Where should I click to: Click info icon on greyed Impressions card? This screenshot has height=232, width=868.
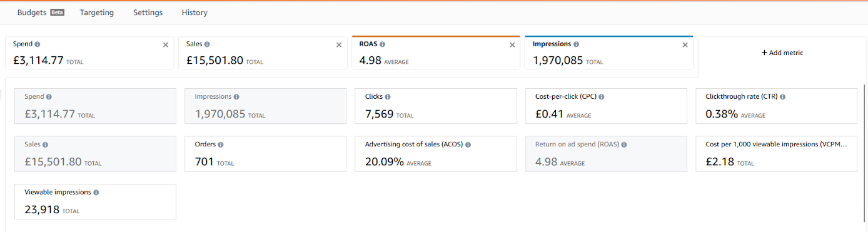coord(236,97)
